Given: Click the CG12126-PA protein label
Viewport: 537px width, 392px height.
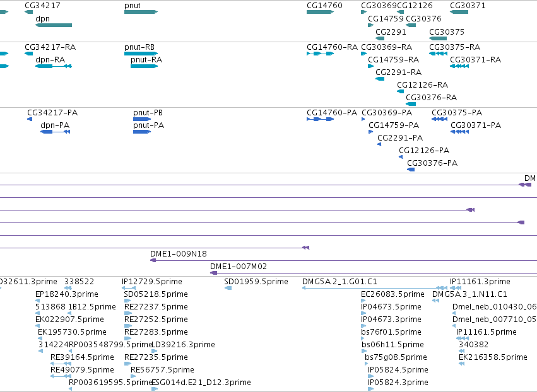Looking at the screenshot, I should pos(424,151).
